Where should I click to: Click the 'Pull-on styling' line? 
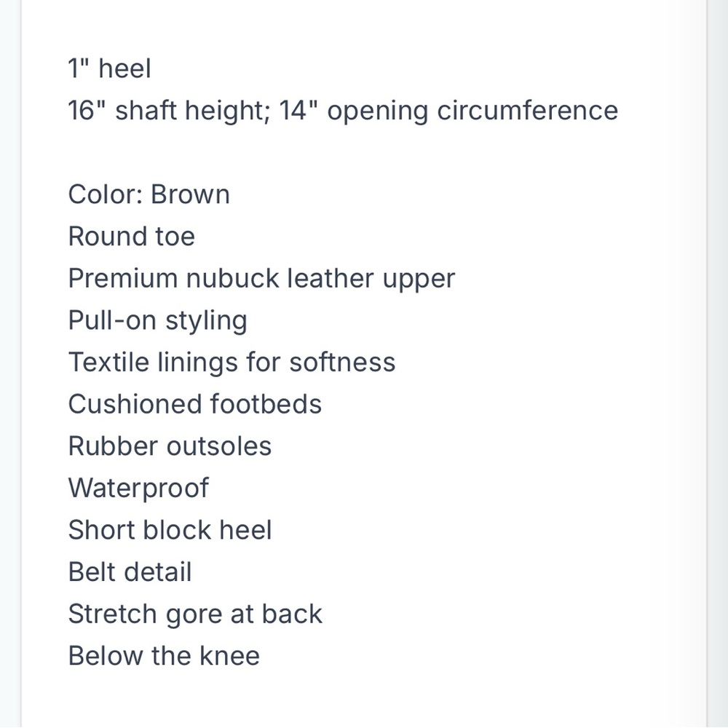[x=157, y=320]
